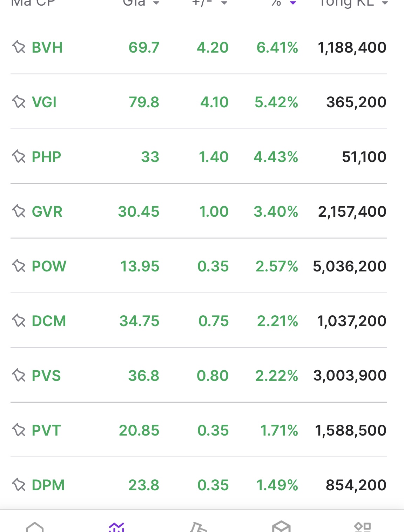The width and height of the screenshot is (404, 532).
Task: Sort by Tổng KL volume arrow
Action: (x=385, y=3)
